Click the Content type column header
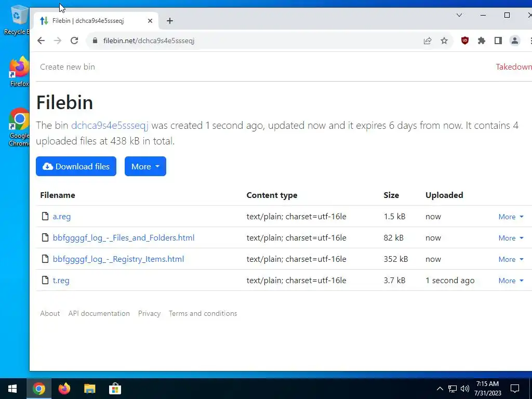The width and height of the screenshot is (532, 399). click(272, 195)
